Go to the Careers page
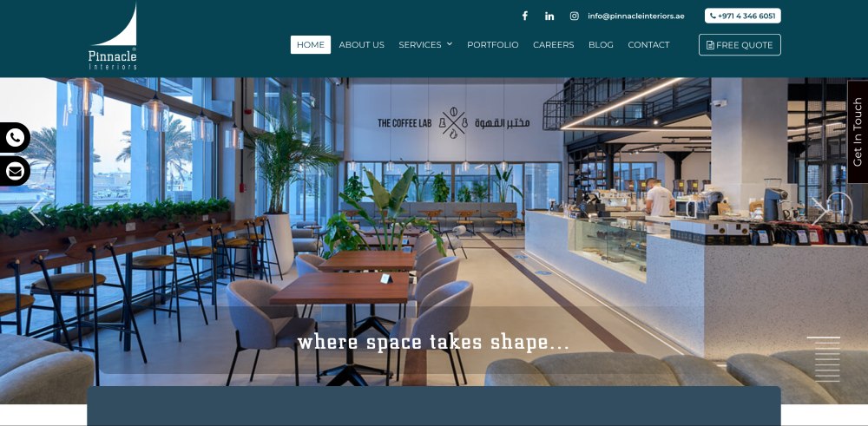The image size is (868, 426). tap(554, 45)
